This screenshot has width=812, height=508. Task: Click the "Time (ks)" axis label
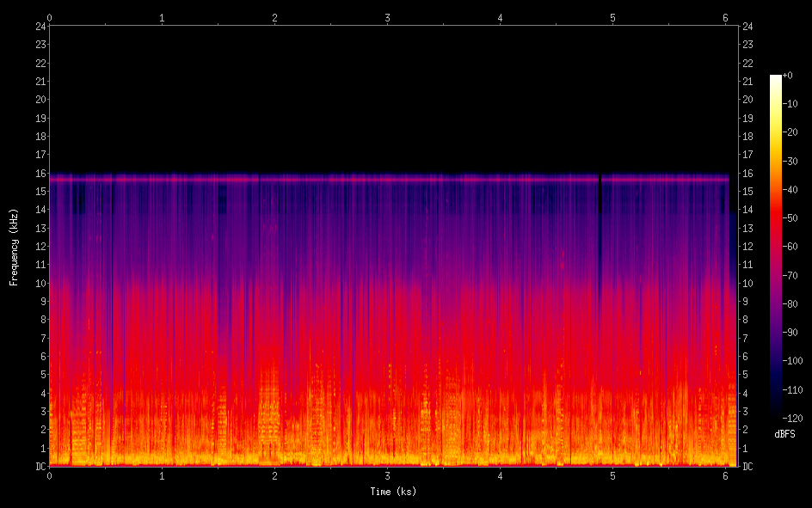click(x=393, y=492)
